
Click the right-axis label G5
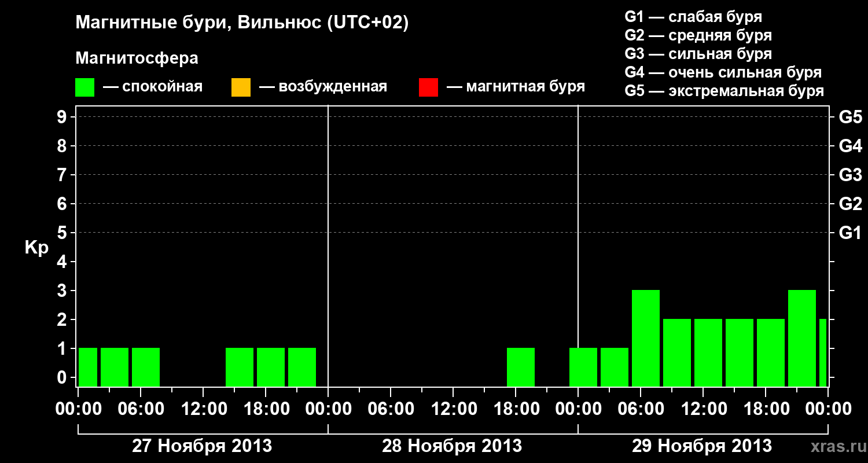click(x=850, y=117)
